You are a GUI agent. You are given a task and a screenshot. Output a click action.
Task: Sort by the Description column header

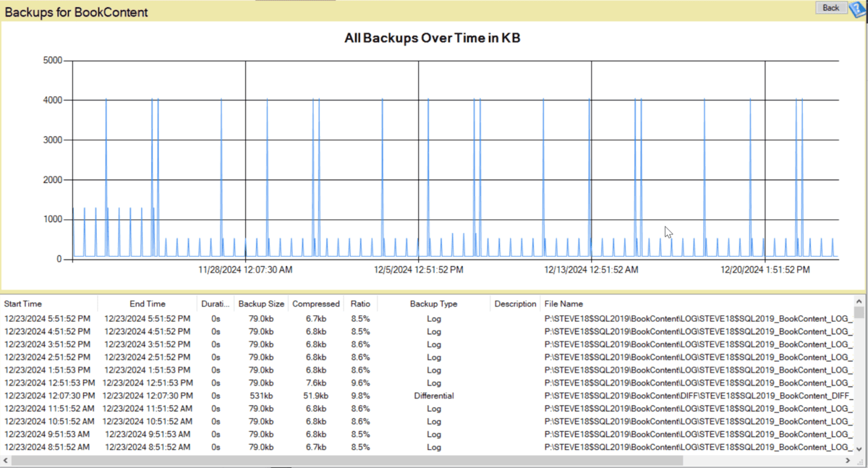515,303
